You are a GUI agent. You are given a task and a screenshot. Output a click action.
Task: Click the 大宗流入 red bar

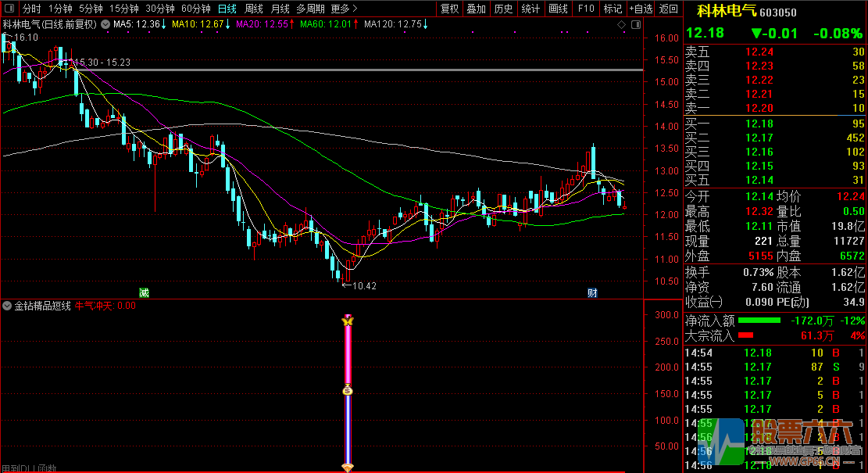[x=745, y=335]
